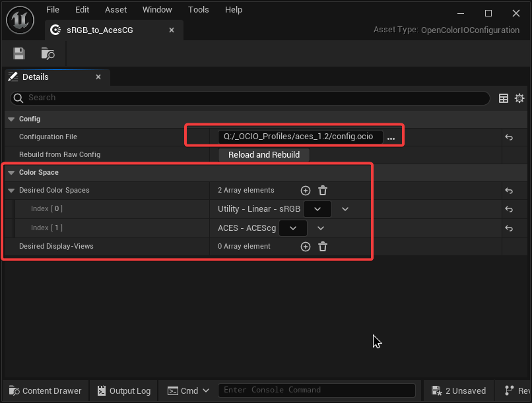Collapse the Desired Color Spaces array
This screenshot has width=532, height=403.
11,191
